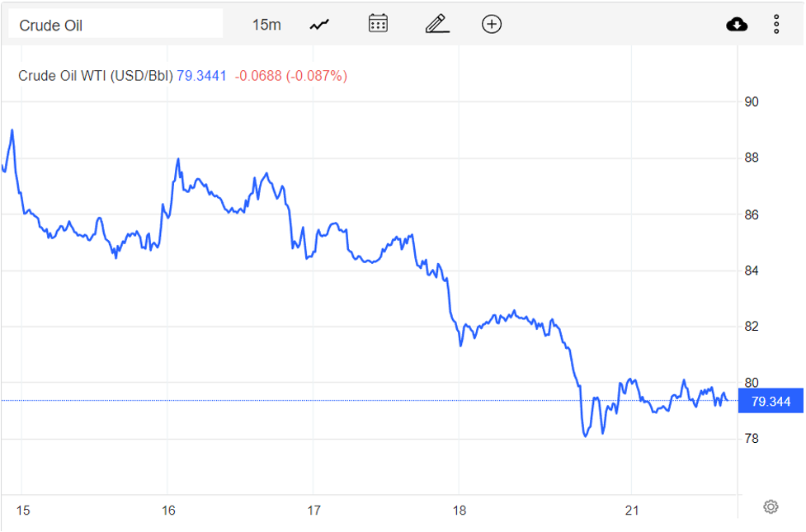The width and height of the screenshot is (806, 532).
Task: Click the blue 79.344 price label
Action: 770,400
